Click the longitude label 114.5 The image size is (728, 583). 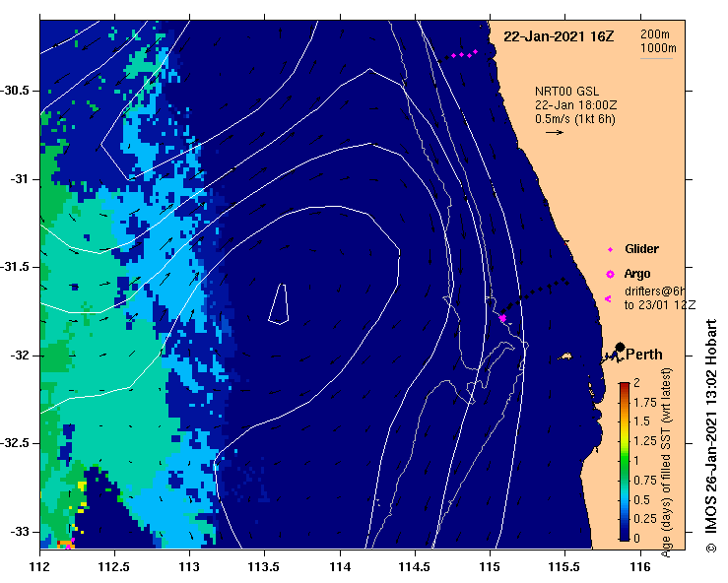[x=415, y=567]
